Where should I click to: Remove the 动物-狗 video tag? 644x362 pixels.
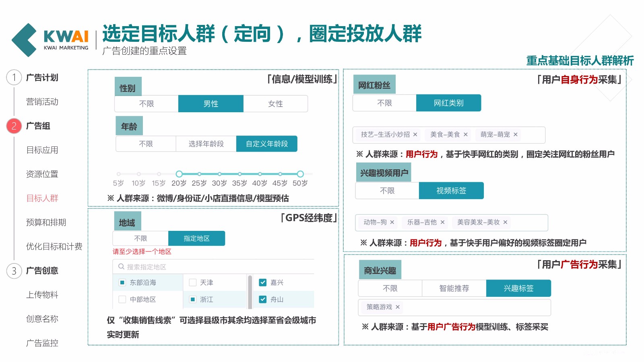point(392,222)
